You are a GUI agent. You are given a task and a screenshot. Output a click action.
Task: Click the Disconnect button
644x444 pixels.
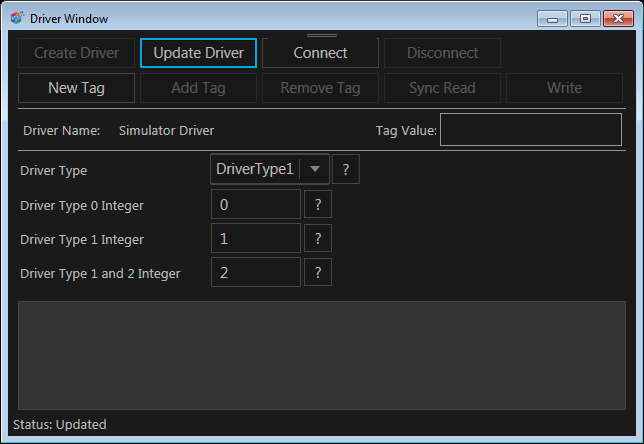click(442, 53)
